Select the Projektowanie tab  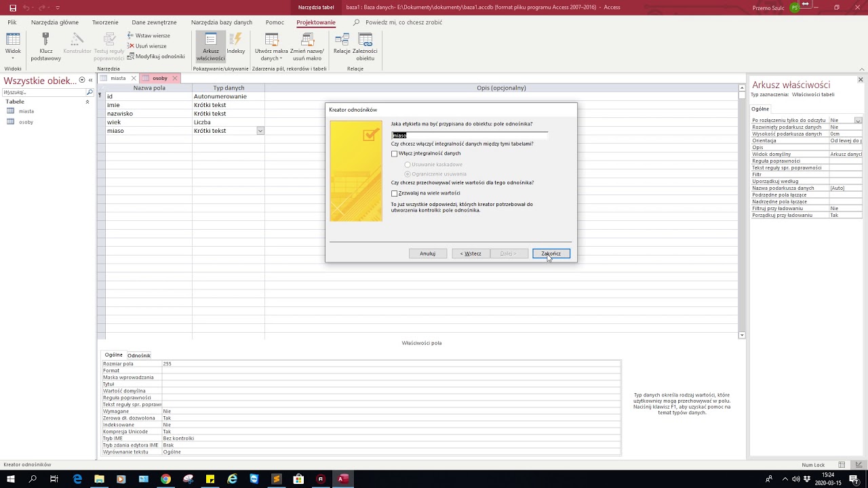tap(316, 22)
